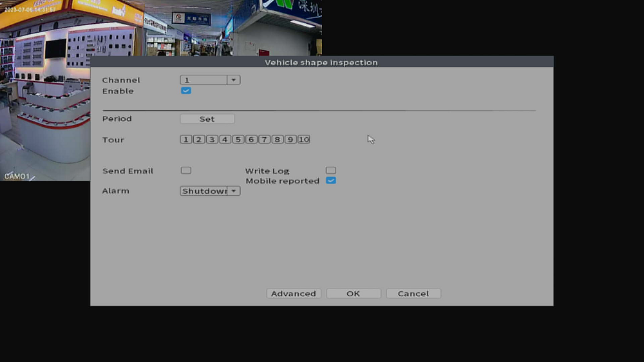644x362 pixels.
Task: Toggle Tour channel 2
Action: (x=199, y=140)
